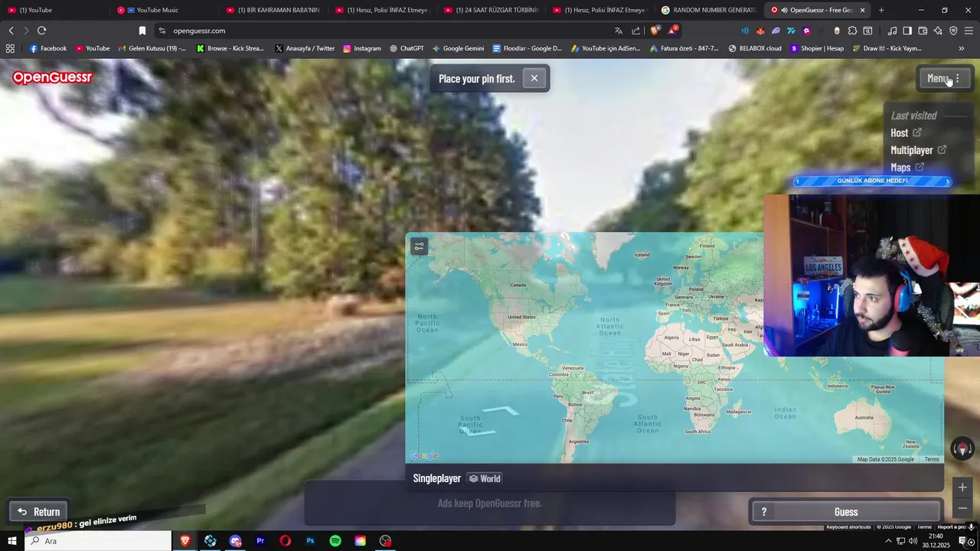Screen dimensions: 980x551
Task: Open Anasayfa / Twitter bookmark
Action: point(305,48)
